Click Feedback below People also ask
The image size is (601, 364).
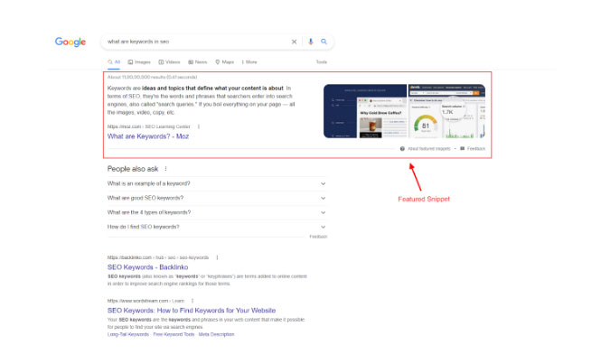pyautogui.click(x=318, y=237)
